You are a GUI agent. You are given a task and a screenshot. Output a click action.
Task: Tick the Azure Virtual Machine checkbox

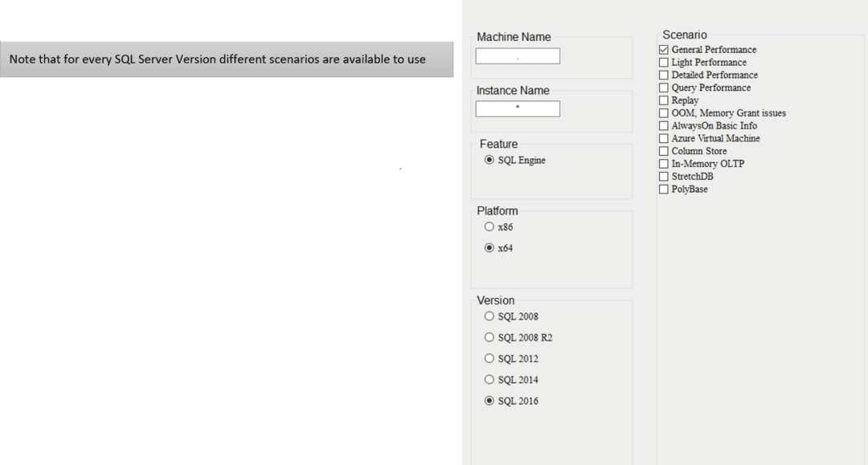click(664, 139)
